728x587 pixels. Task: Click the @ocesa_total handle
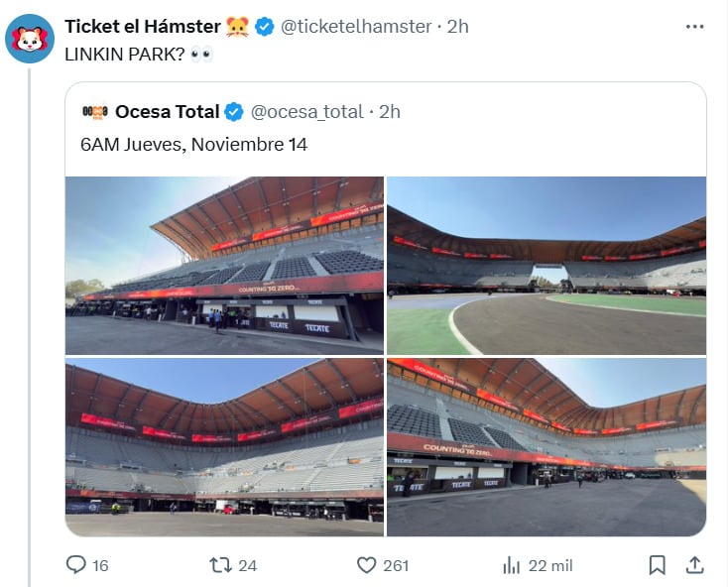pos(306,111)
